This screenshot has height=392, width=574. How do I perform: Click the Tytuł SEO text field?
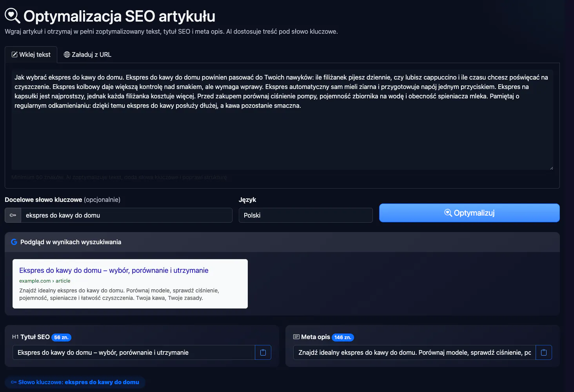[134, 352]
